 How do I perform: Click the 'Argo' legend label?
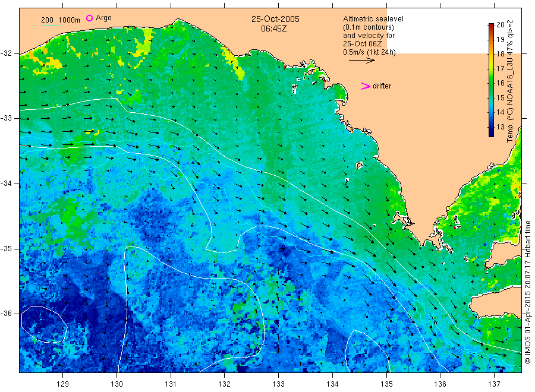pyautogui.click(x=103, y=18)
